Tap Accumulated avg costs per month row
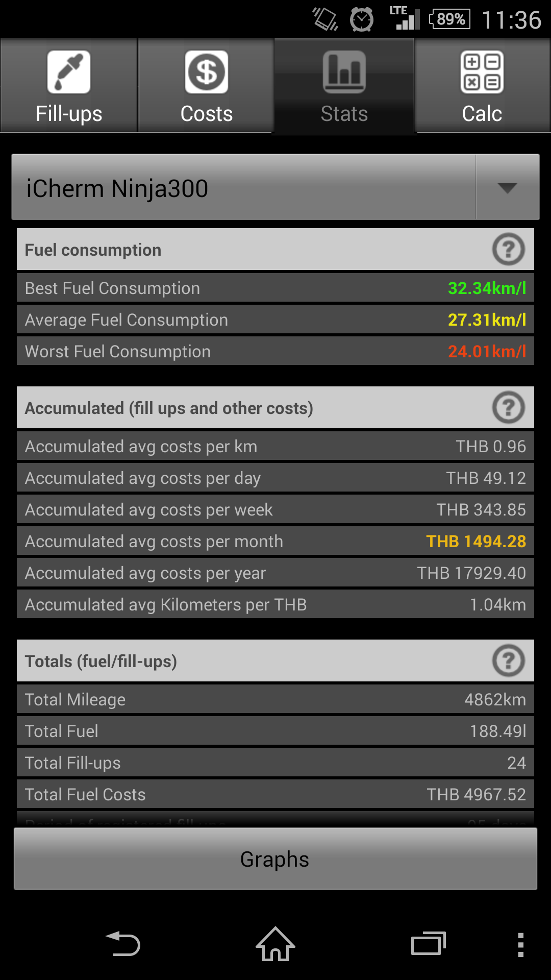Image resolution: width=551 pixels, height=980 pixels. 275,542
